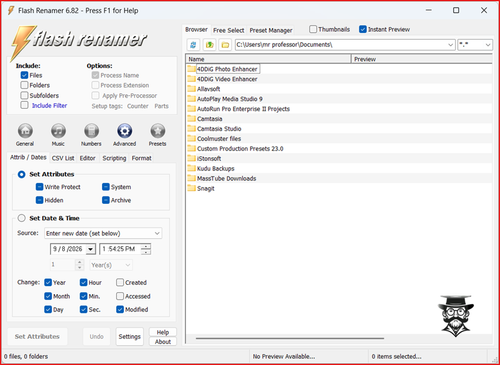Viewport: 500px width, 365px height.
Task: Select the AutoPlay Media Studio 9 folder
Action: [x=230, y=99]
